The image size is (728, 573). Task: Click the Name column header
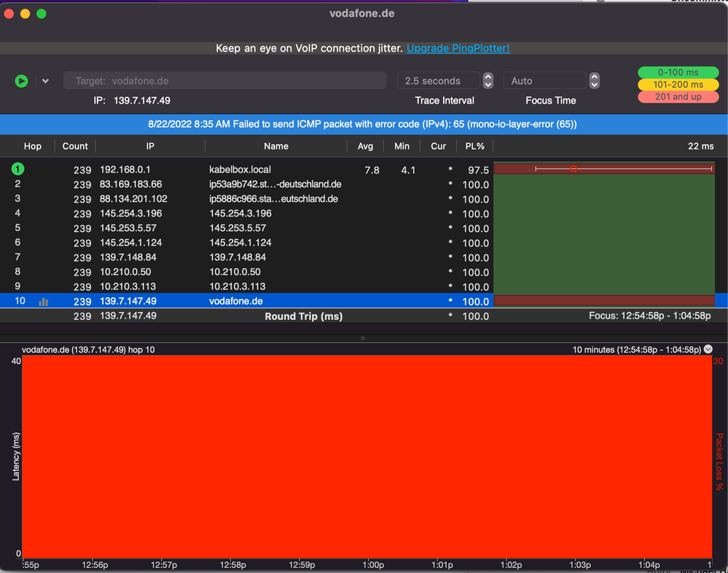click(275, 147)
